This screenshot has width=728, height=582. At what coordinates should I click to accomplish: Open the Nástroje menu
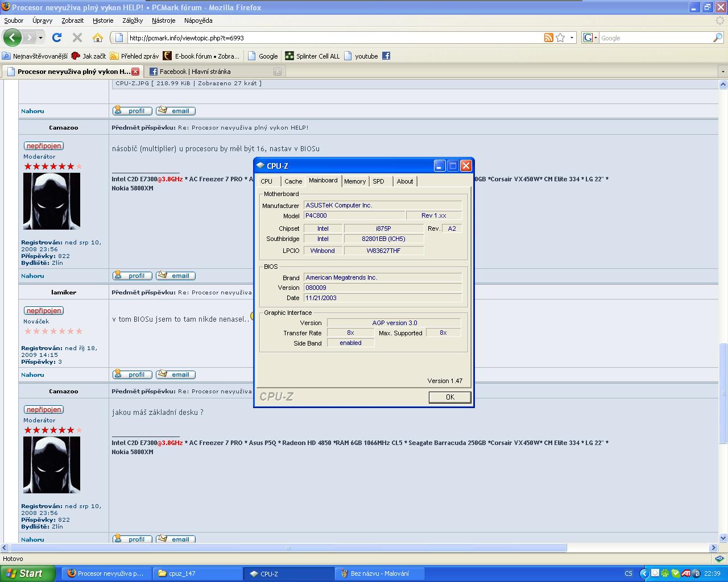pyautogui.click(x=164, y=20)
